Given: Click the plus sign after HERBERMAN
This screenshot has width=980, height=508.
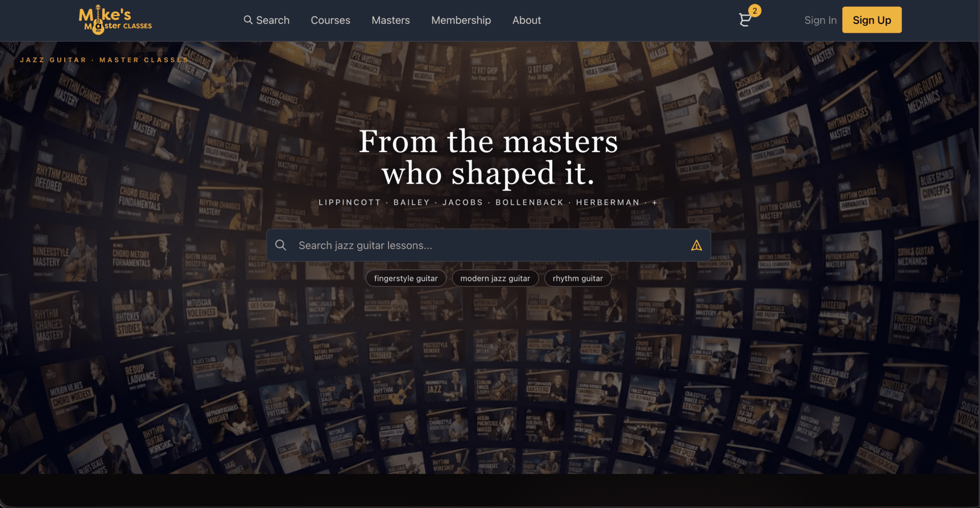Looking at the screenshot, I should coord(655,202).
